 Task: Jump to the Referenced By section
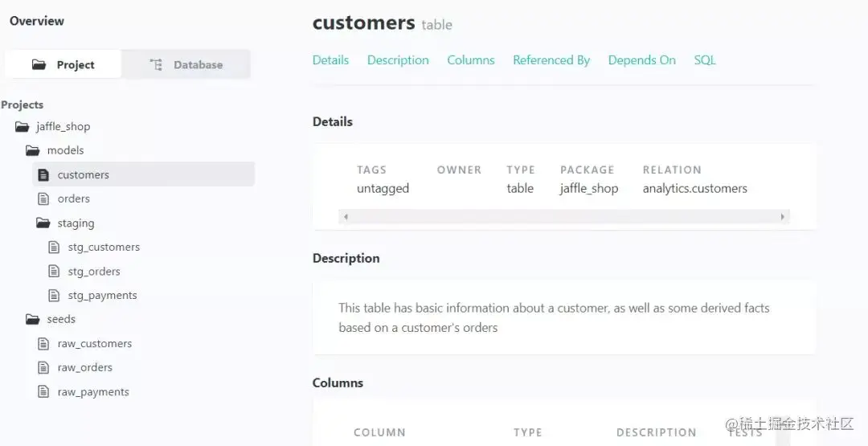point(551,60)
